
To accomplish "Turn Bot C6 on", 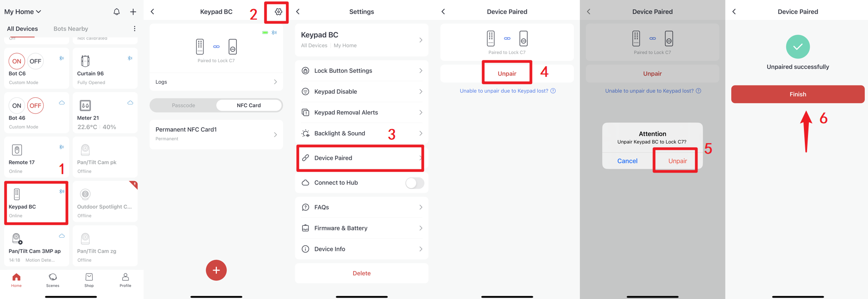I will (x=17, y=61).
